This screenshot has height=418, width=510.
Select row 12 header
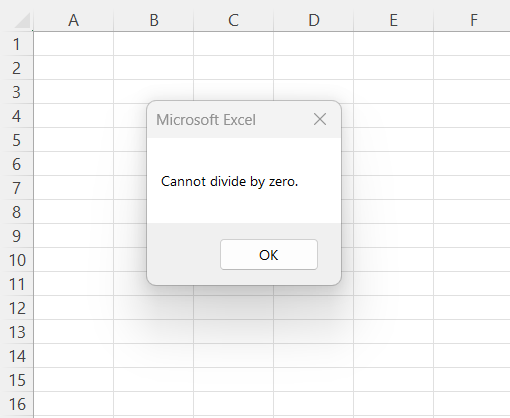[17, 308]
